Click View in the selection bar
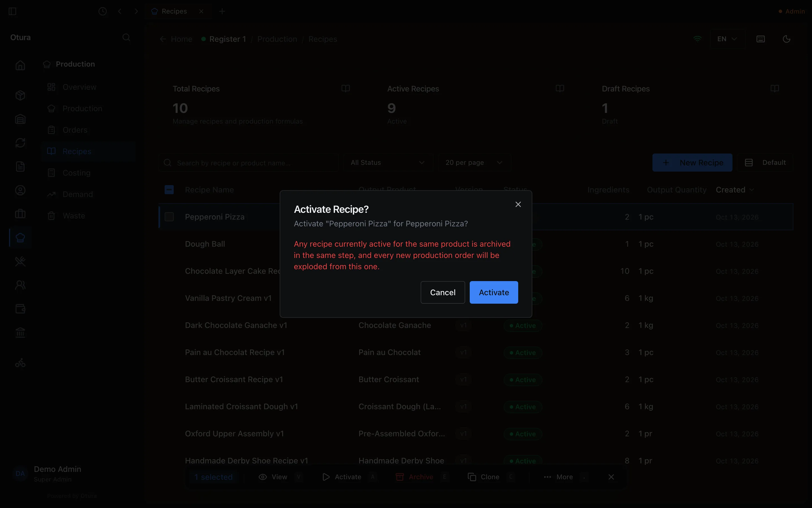 point(281,477)
